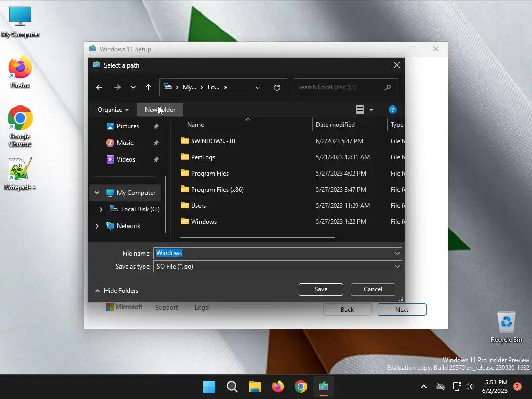Open the My Computer desktop icon
Viewport: 532px width, 399px height.
(x=20, y=22)
